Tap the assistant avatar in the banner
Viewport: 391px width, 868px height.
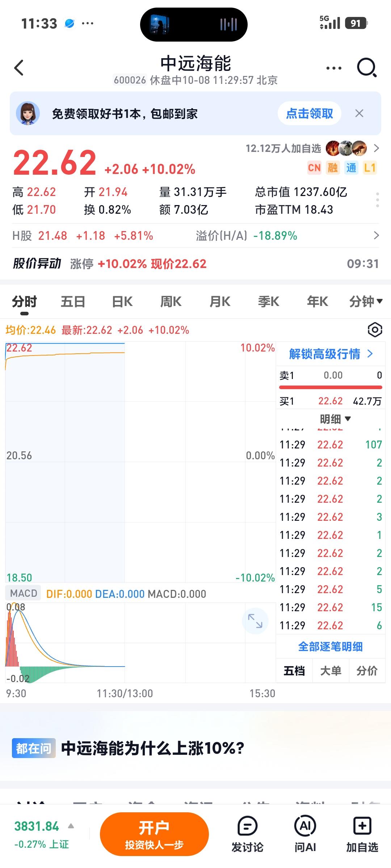point(28,113)
